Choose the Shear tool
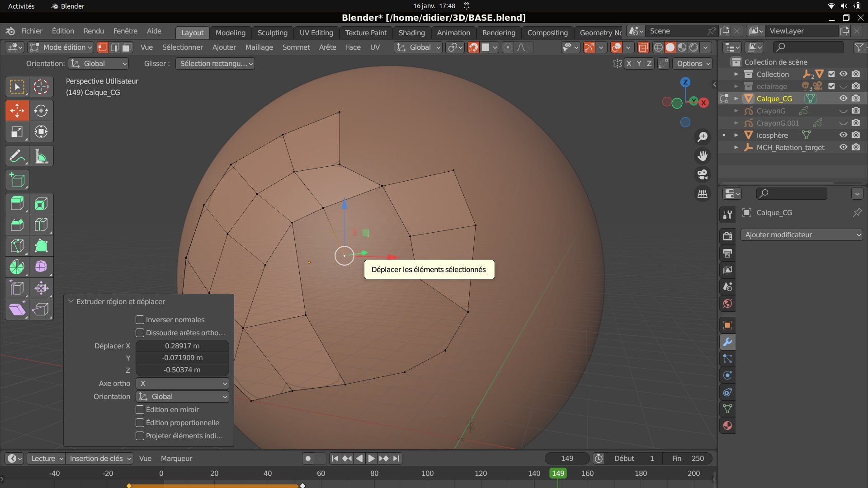The image size is (868, 488). [x=17, y=309]
